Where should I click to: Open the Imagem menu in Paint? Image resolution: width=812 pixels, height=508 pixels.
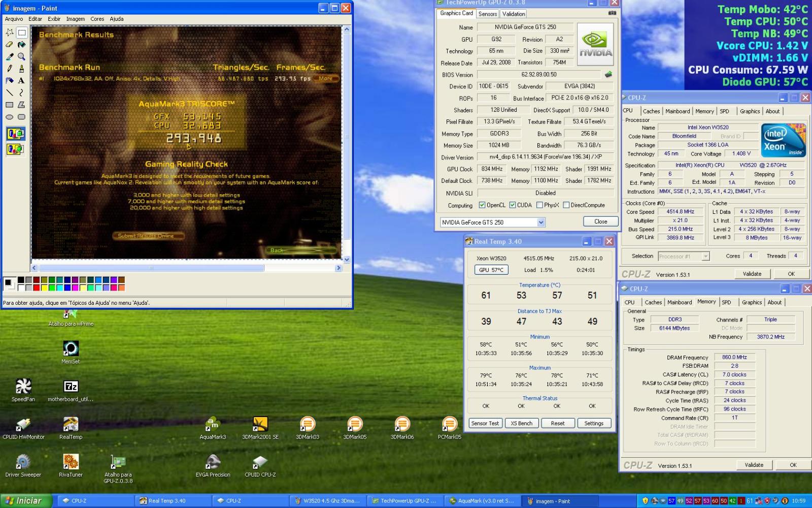(x=76, y=19)
